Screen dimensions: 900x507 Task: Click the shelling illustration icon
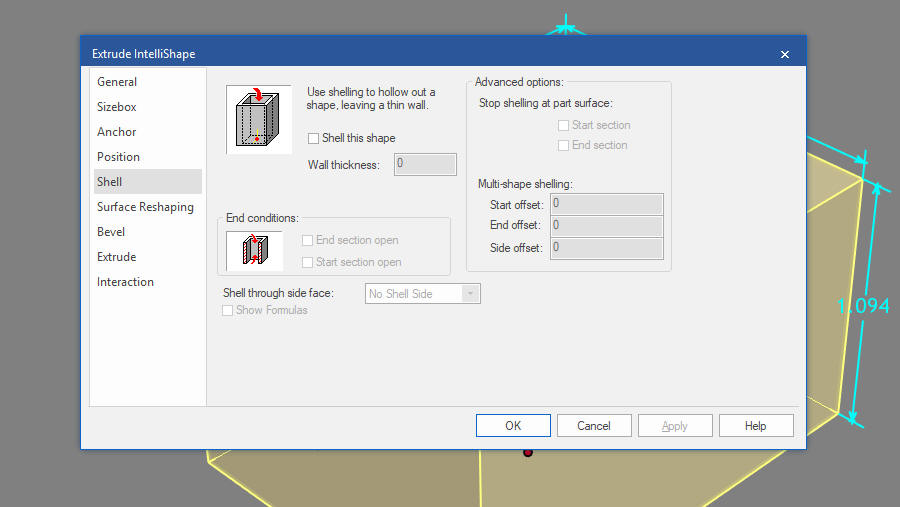coord(259,119)
